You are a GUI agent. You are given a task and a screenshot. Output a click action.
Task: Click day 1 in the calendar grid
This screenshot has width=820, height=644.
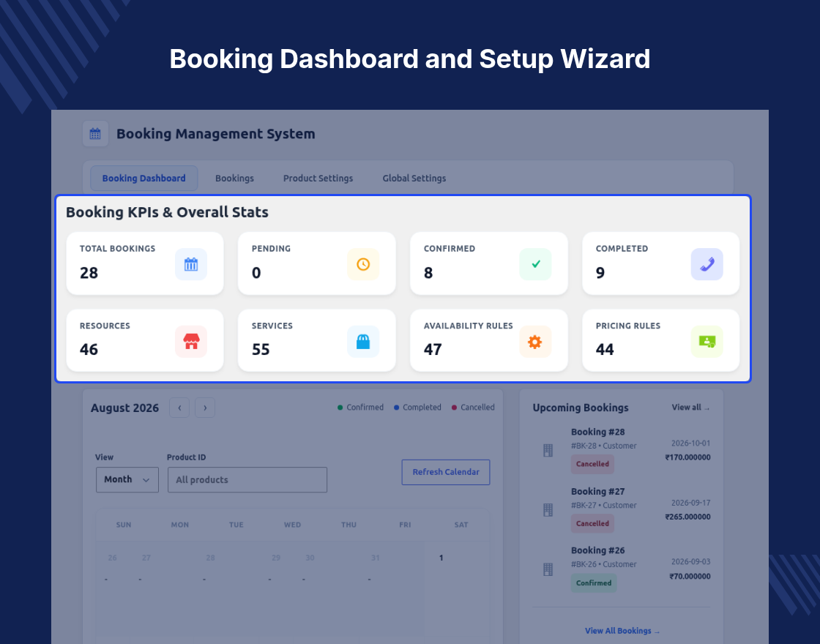(x=441, y=558)
